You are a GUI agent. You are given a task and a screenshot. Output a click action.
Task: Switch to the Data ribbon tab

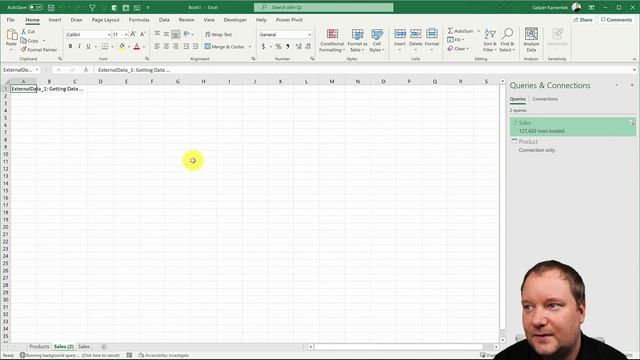[x=164, y=20]
